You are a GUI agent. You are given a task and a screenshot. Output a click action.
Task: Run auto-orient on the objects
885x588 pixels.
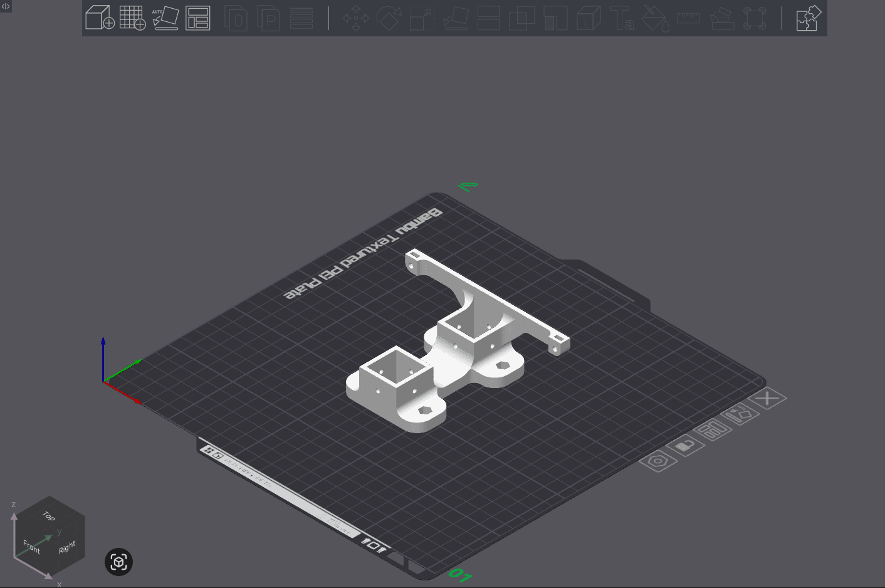(166, 18)
